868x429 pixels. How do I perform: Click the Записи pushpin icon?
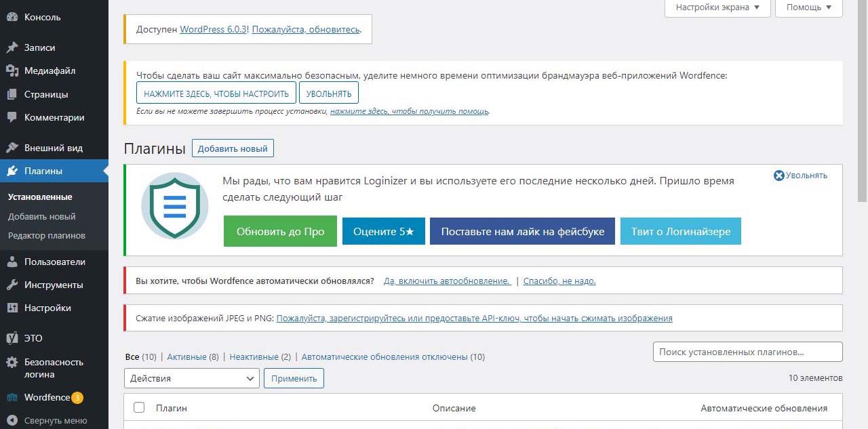pyautogui.click(x=12, y=47)
